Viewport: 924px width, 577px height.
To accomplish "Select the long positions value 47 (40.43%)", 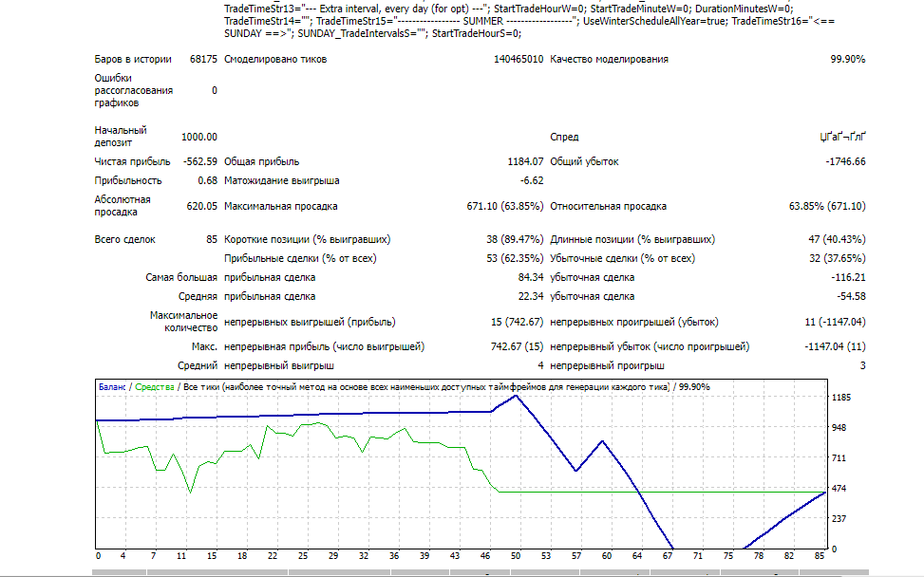I will pyautogui.click(x=837, y=240).
